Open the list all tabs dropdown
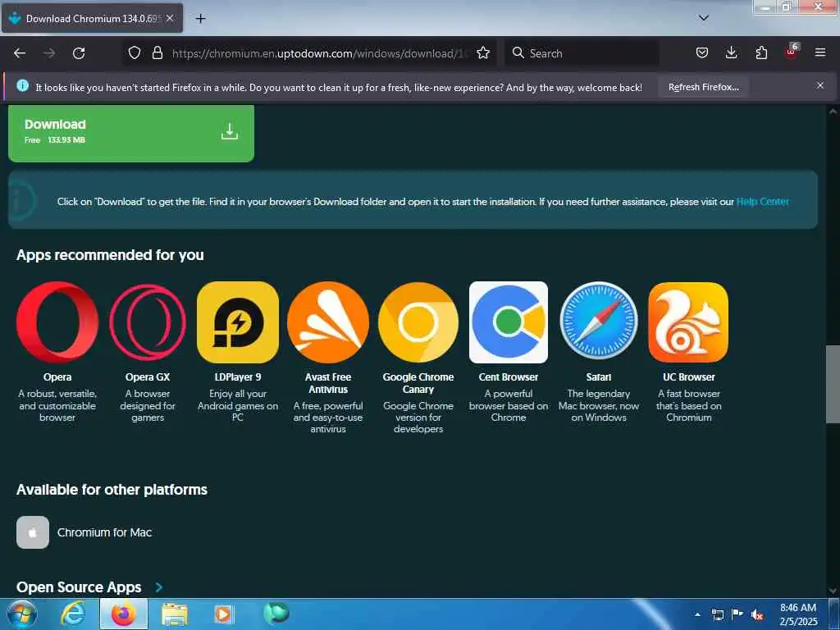This screenshot has width=840, height=630. click(703, 18)
